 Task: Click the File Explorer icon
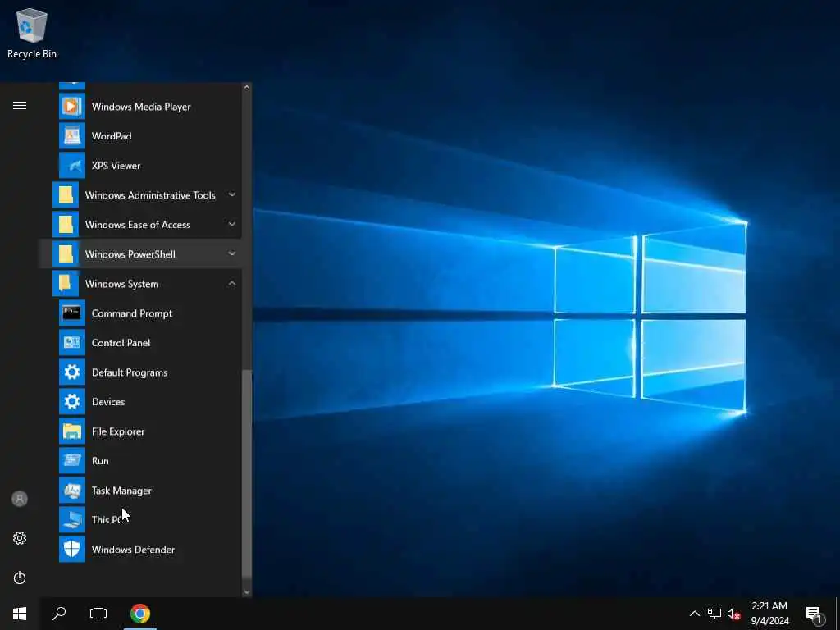pos(72,431)
